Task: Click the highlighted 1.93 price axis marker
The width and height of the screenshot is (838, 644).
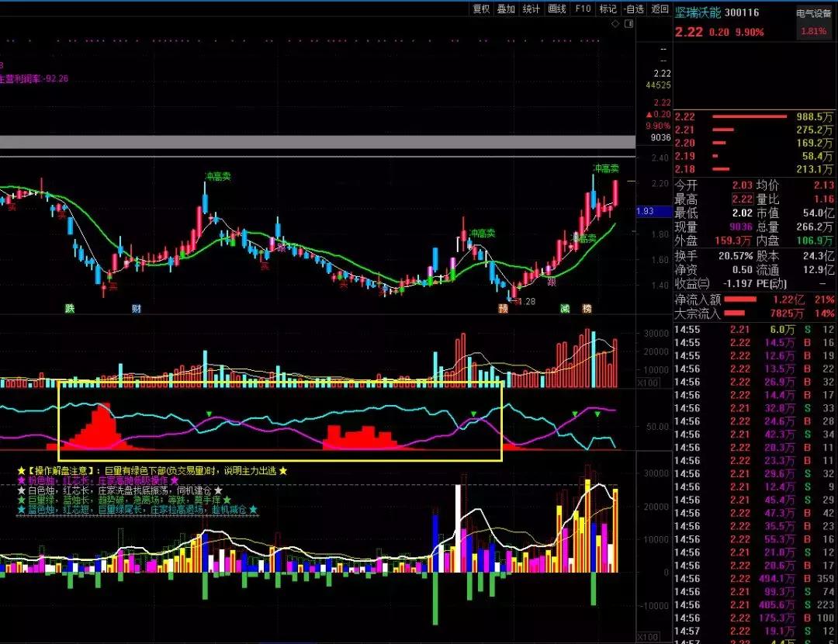Action: coord(653,211)
